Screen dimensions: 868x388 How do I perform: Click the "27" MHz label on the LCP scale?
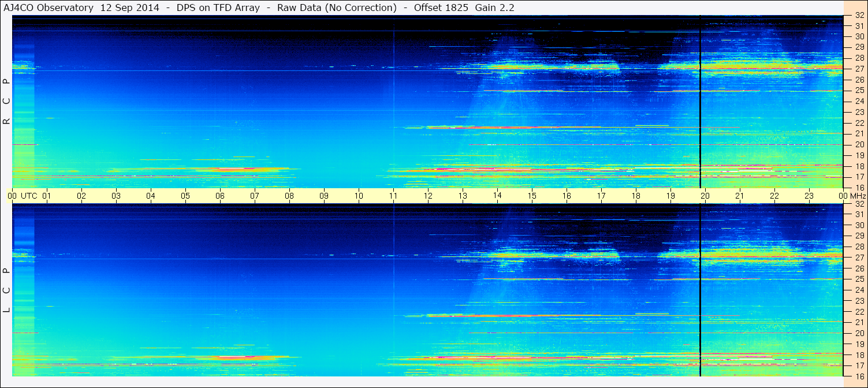click(859, 258)
